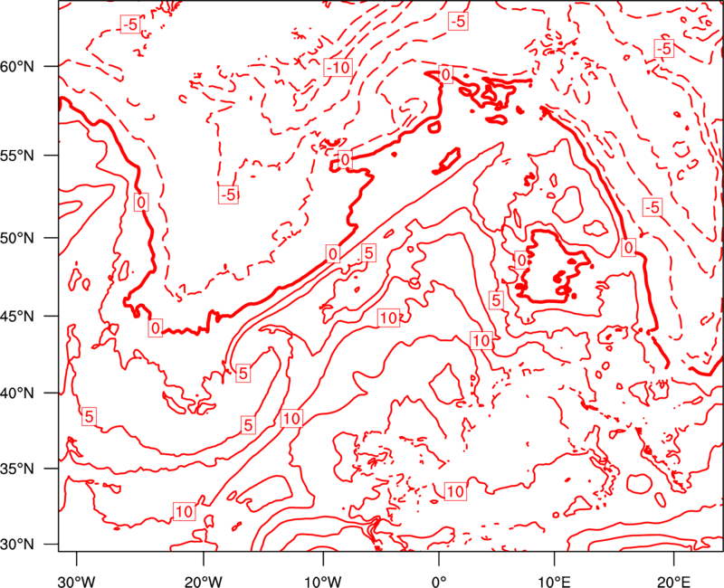
Task: Click the 30°W longitude axis label
Action: [x=77, y=581]
